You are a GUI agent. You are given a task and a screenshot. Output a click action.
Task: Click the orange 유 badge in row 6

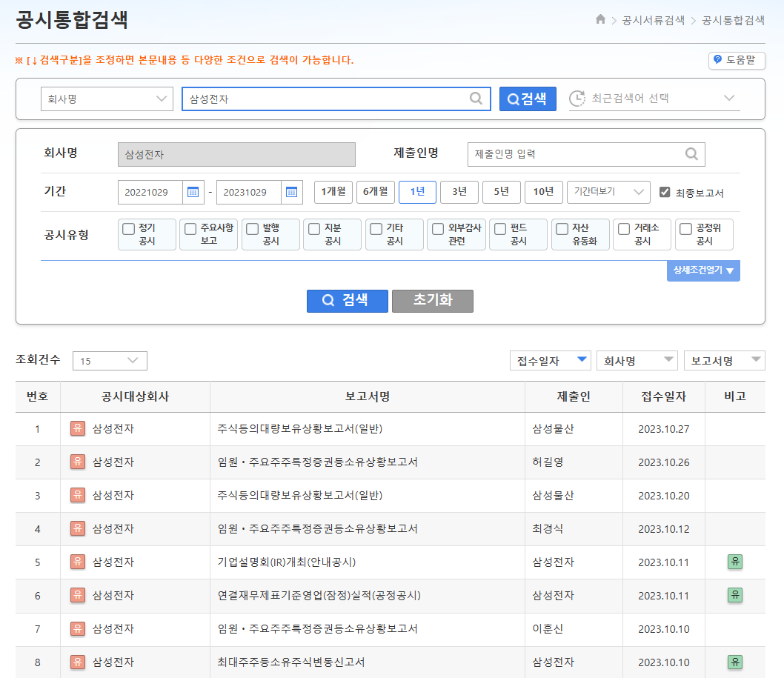pos(78,596)
